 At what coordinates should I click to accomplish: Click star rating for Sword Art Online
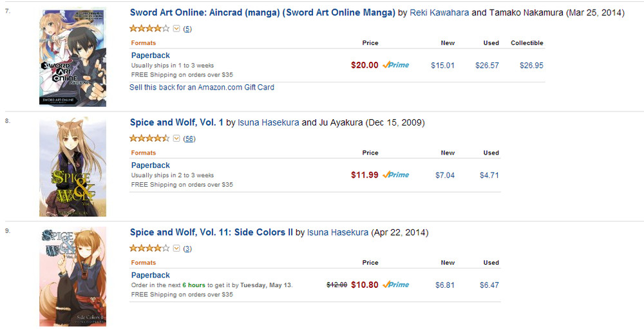click(149, 28)
